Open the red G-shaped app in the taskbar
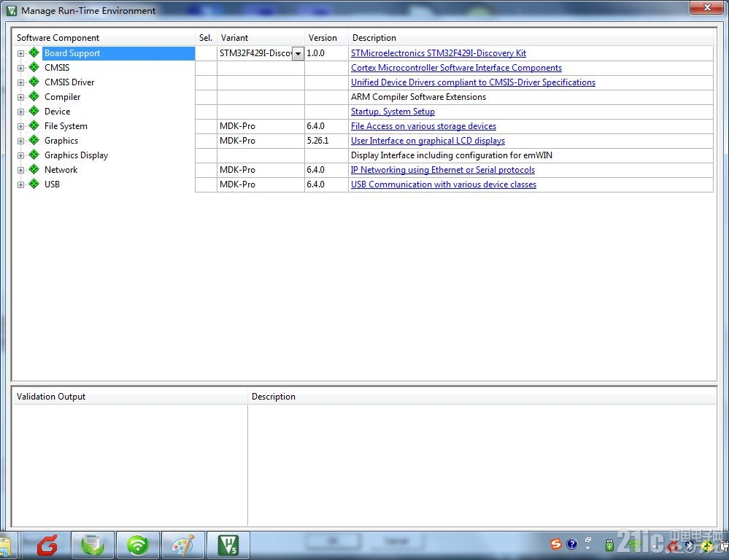 (x=47, y=545)
